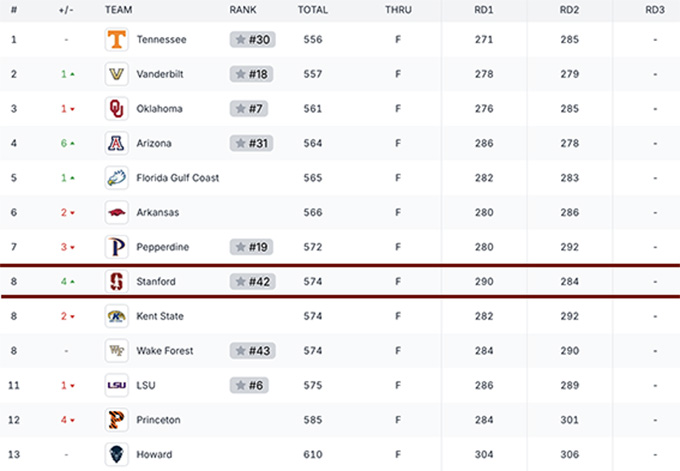Open the Pepperdine P logo
This screenshot has height=471, width=680.
117,247
